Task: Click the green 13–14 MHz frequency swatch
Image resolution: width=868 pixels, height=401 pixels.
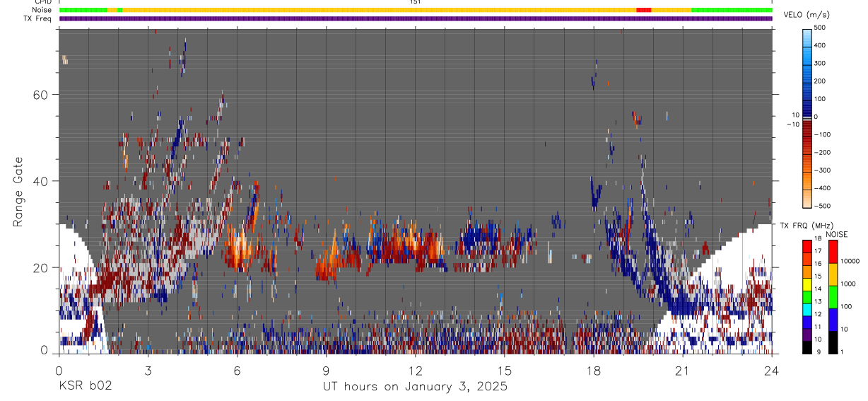Action: click(x=807, y=296)
